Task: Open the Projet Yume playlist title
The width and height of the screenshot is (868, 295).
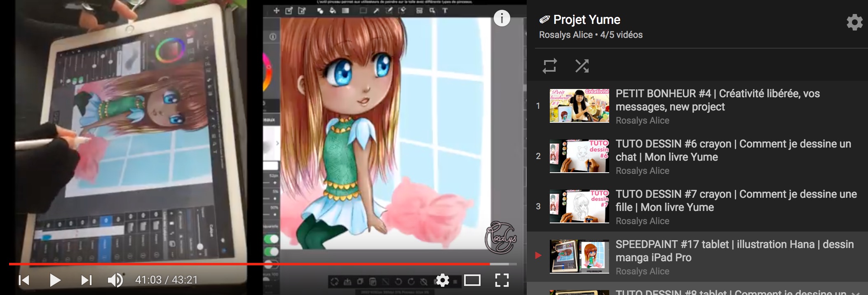Action: point(586,20)
